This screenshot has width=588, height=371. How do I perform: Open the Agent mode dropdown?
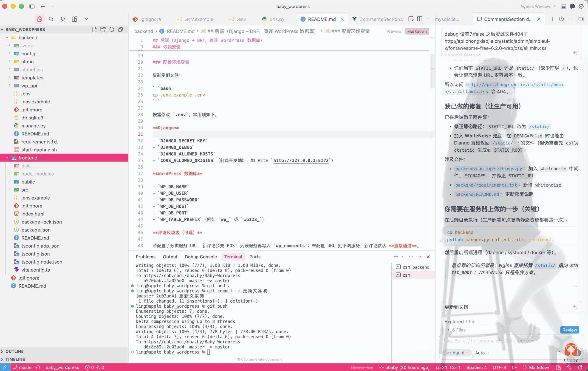coord(457,353)
